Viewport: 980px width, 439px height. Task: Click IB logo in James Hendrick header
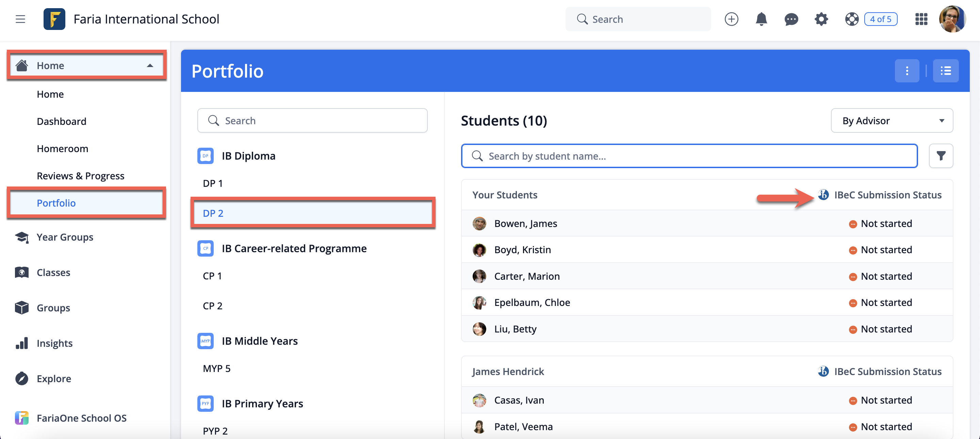823,371
